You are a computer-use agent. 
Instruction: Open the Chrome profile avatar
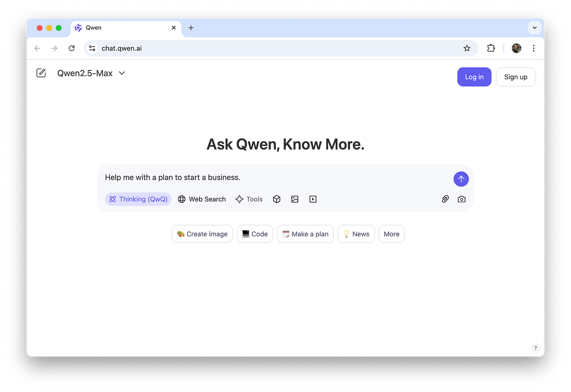516,48
